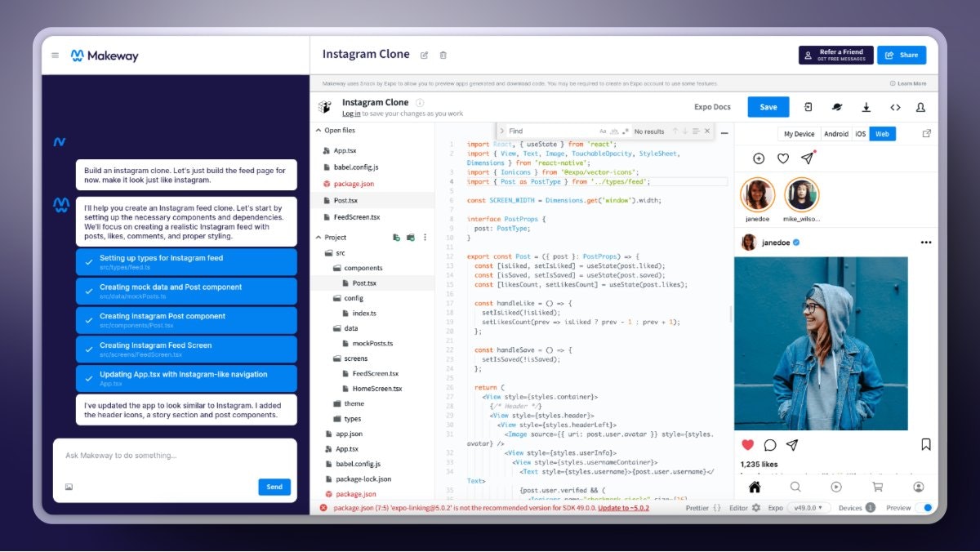
Task: Open preview in a new window
Action: point(927,134)
